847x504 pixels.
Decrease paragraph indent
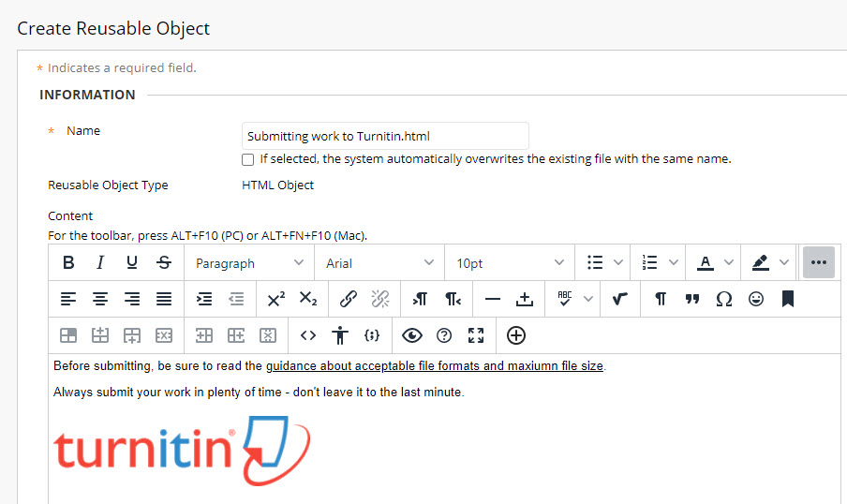(236, 299)
